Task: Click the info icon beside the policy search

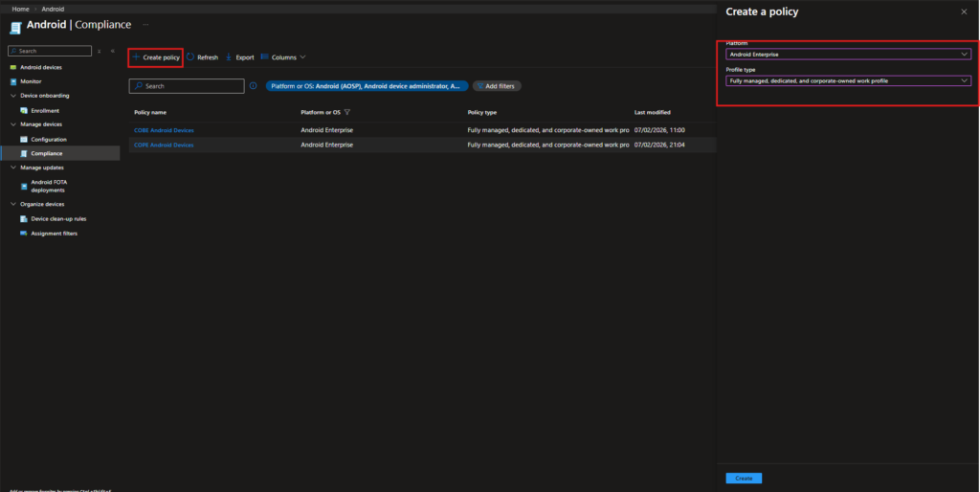Action: coord(254,86)
